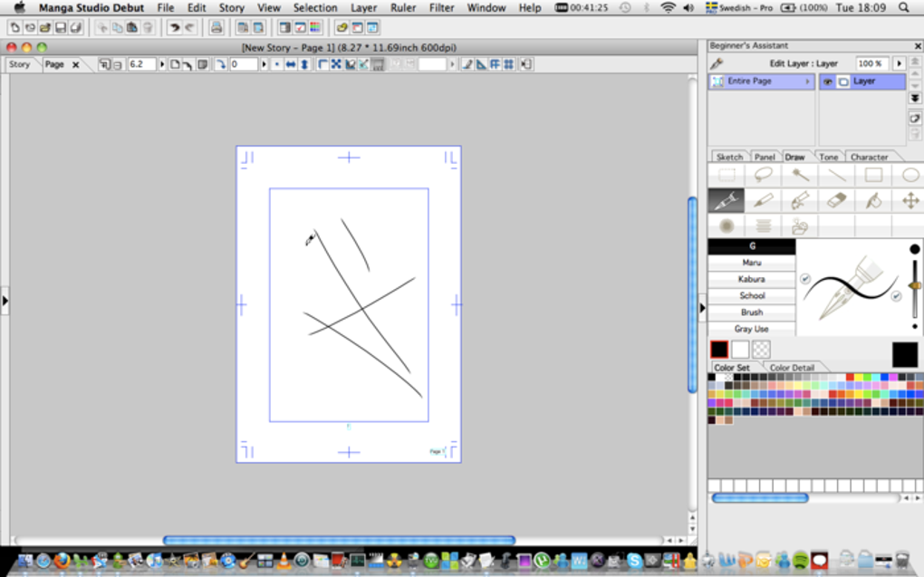Click the layer opacity 100% field
This screenshot has height=577, width=924.
point(871,63)
